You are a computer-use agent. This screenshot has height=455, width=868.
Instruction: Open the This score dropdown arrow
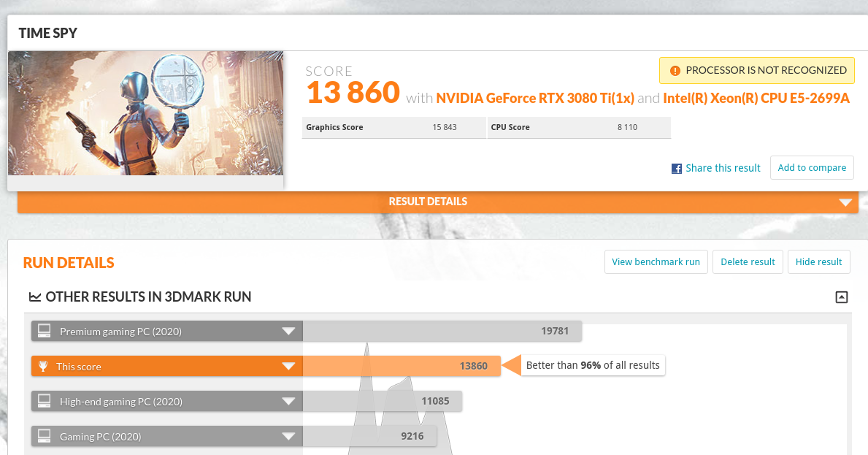point(288,367)
